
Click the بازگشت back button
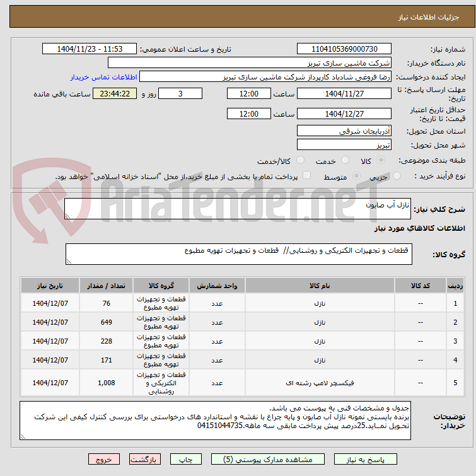pyautogui.click(x=145, y=460)
